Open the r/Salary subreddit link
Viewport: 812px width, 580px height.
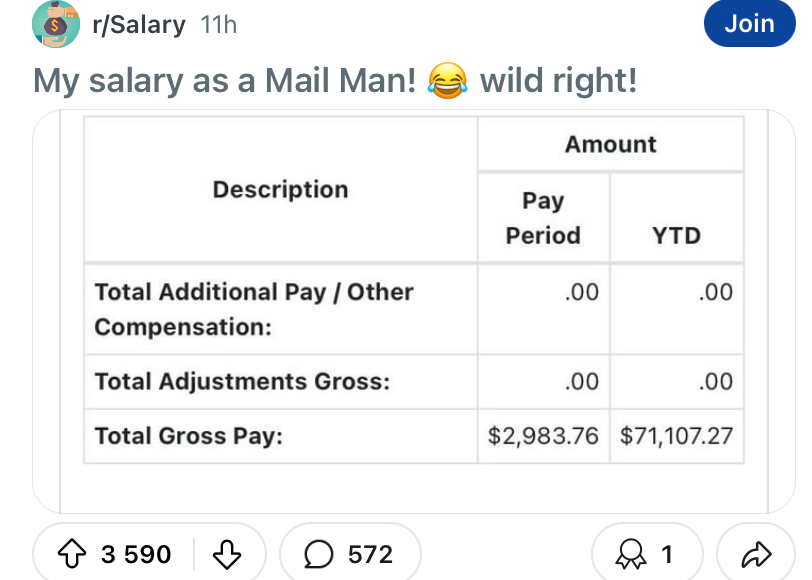tap(139, 25)
